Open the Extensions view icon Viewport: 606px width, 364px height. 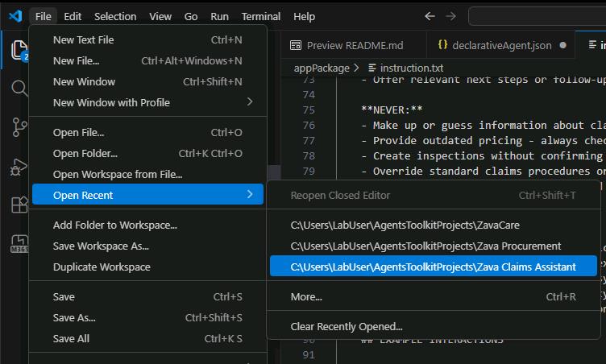(x=19, y=205)
